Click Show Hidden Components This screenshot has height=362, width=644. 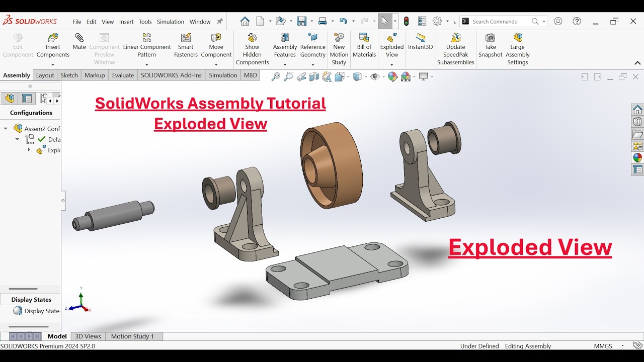252,49
